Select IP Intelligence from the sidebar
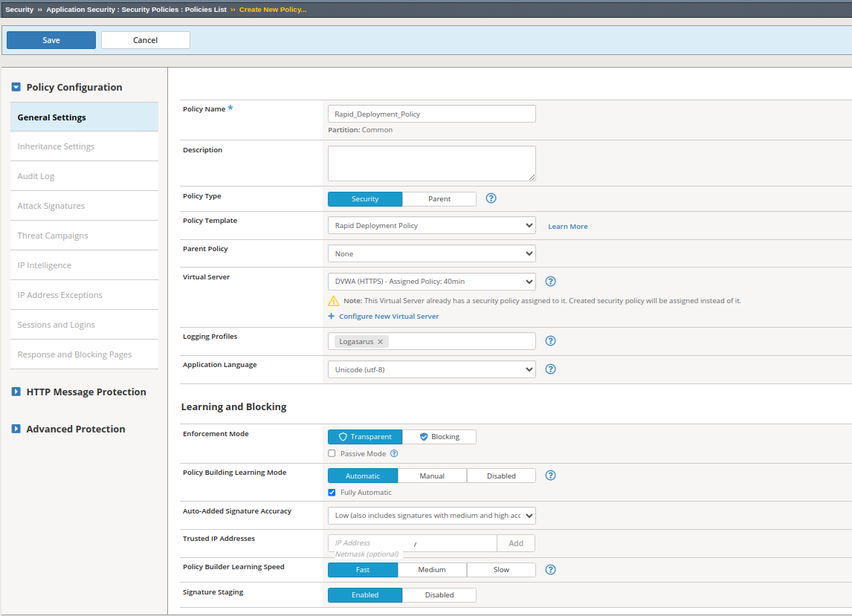The width and height of the screenshot is (852, 616). click(45, 265)
